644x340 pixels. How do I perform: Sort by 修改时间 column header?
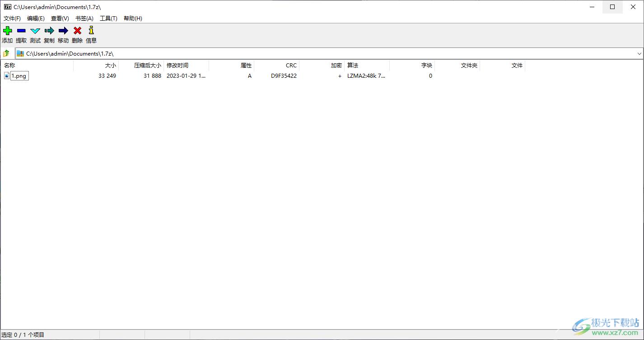186,66
